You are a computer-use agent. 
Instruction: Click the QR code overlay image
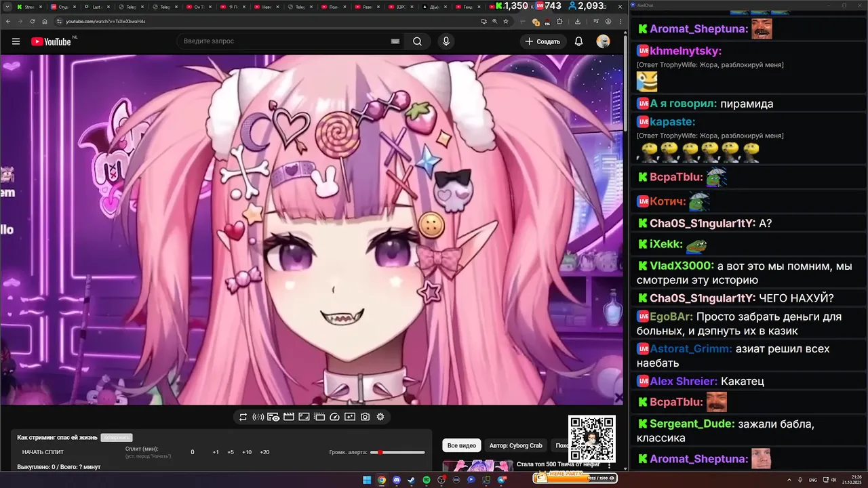tap(592, 439)
